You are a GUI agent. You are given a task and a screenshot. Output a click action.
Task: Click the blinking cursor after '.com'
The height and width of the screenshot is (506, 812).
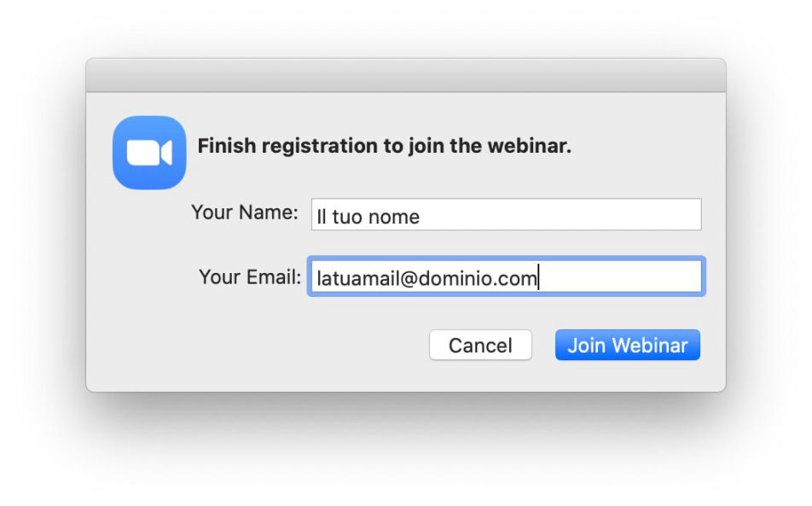click(538, 277)
